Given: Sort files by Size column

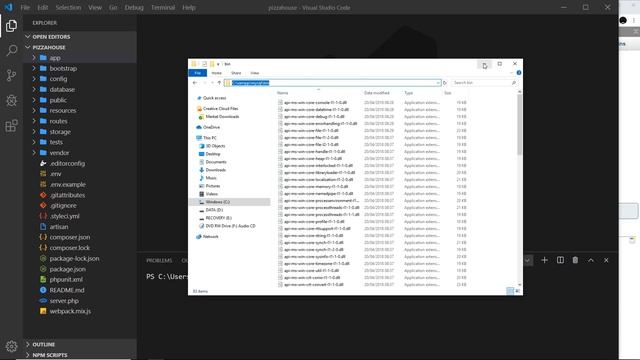Looking at the screenshot, I should [448, 93].
